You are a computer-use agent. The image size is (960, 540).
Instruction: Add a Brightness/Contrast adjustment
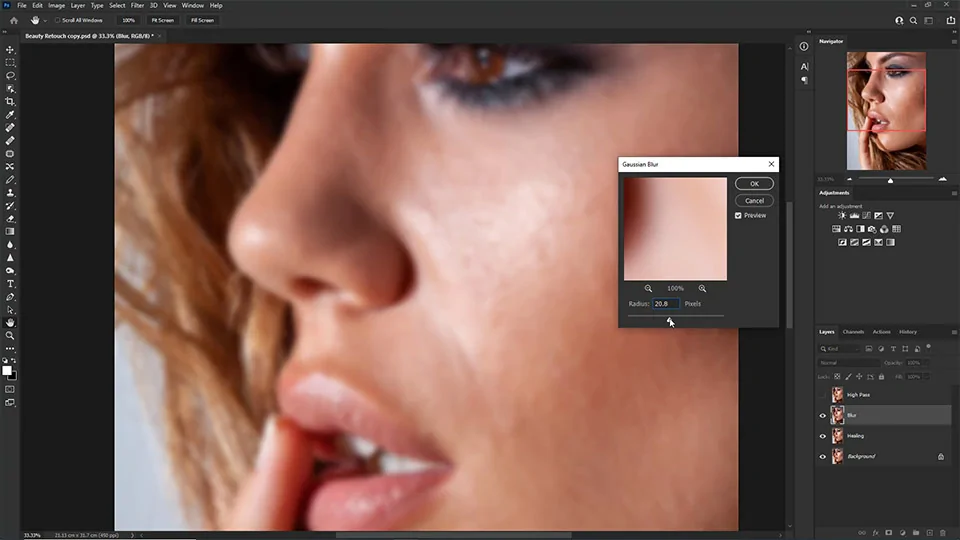(842, 216)
